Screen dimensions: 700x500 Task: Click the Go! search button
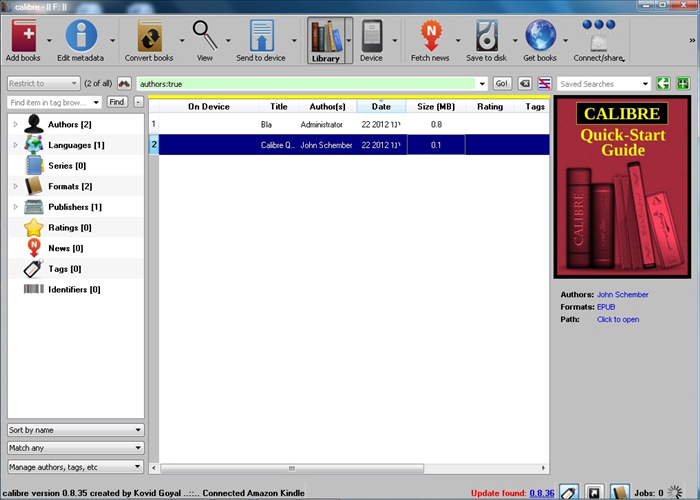coord(502,83)
